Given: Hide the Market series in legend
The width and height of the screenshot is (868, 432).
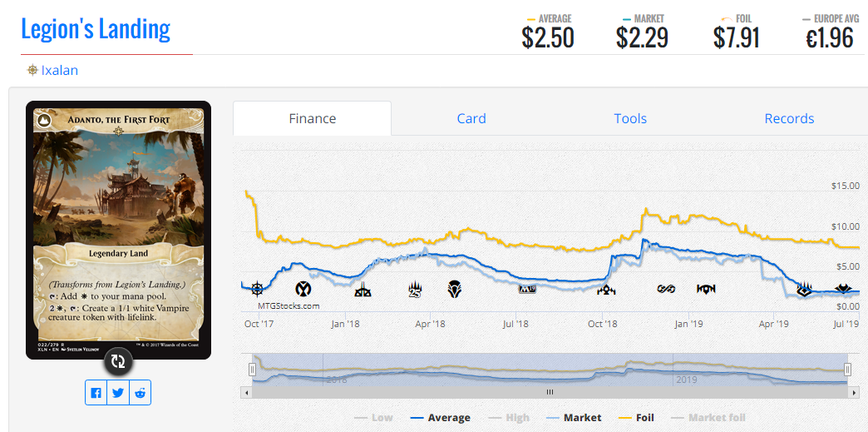Looking at the screenshot, I should coord(574,418).
